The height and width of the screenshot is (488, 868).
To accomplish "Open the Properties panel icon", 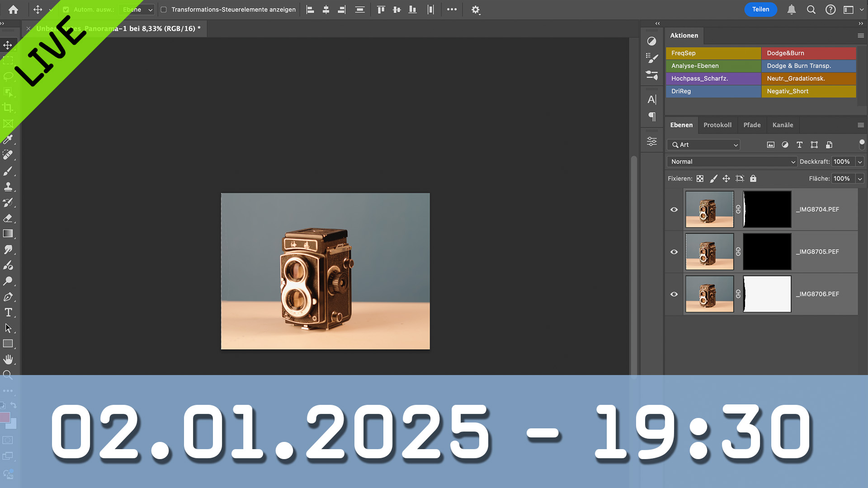I will point(651,141).
